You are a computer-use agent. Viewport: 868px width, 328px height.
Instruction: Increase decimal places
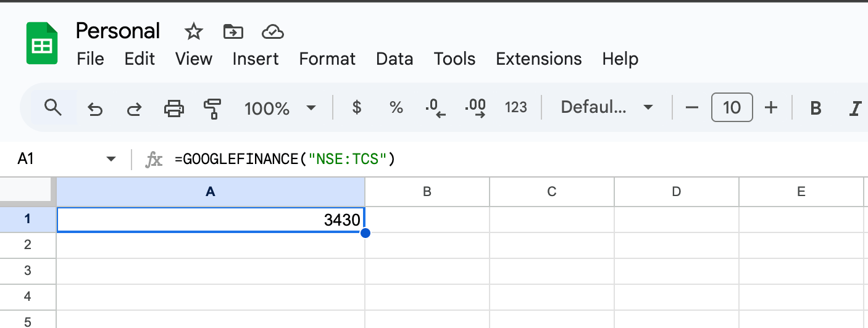tap(475, 108)
